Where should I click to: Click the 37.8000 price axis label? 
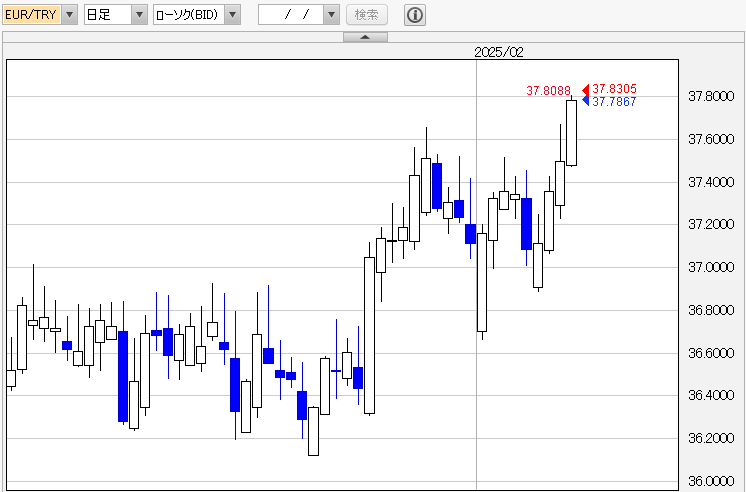[711, 97]
